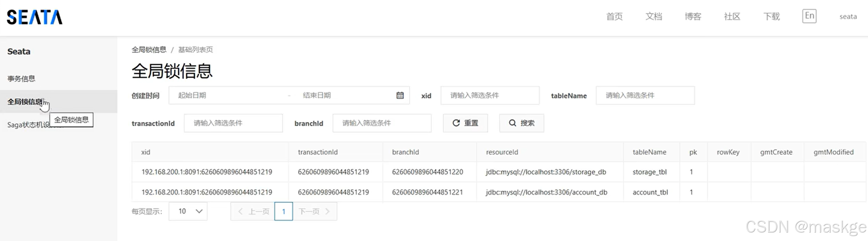Focus the branchId filter input
Viewport: 868px width, 241px height.
(x=382, y=123)
